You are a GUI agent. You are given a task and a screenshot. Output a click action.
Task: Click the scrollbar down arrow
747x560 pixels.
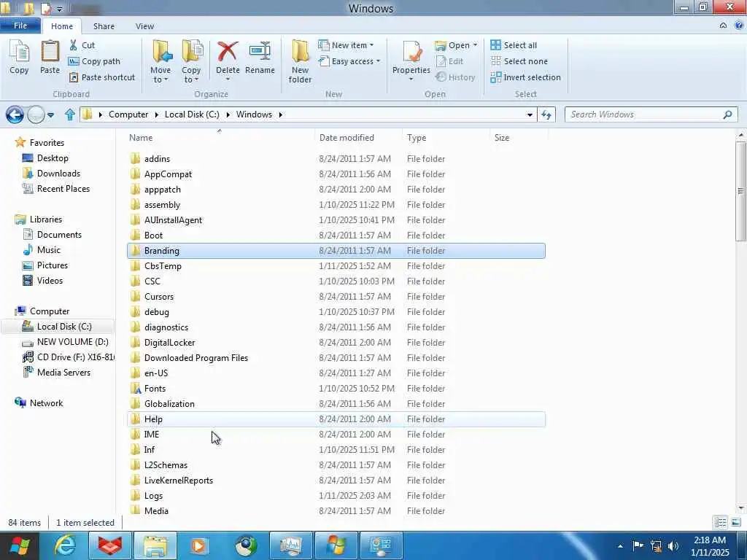coord(741,508)
